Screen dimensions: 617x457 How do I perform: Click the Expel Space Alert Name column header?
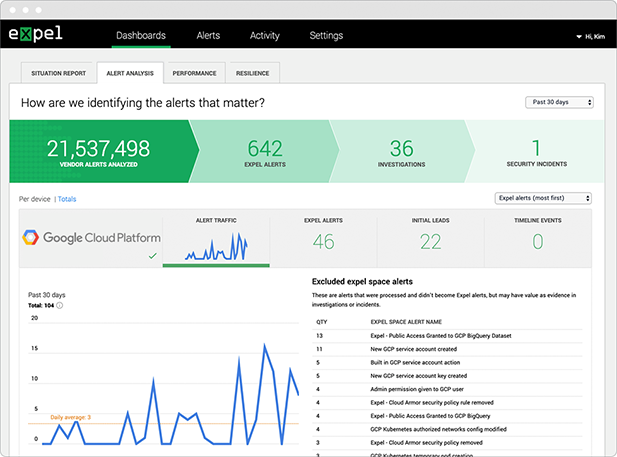[406, 322]
